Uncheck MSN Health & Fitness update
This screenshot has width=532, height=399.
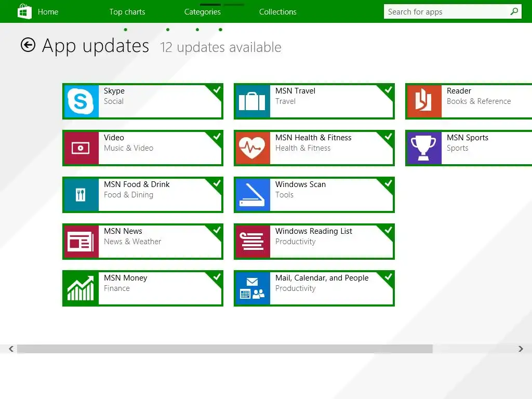tap(388, 137)
